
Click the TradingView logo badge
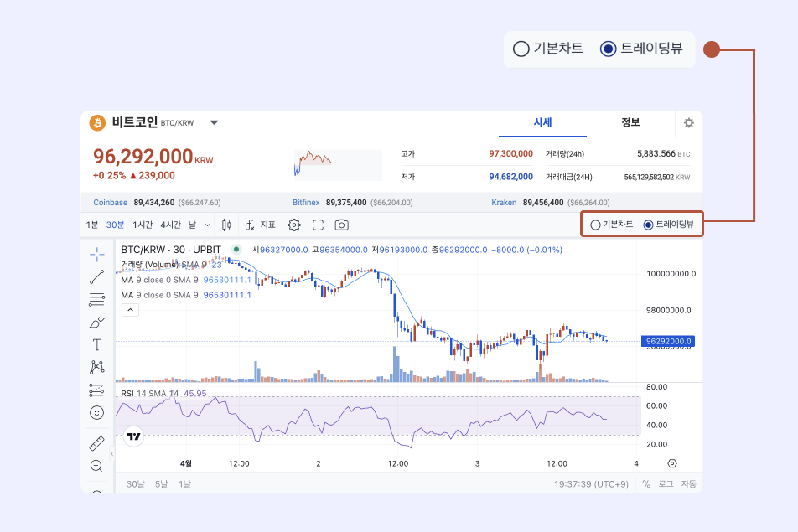coord(133,436)
